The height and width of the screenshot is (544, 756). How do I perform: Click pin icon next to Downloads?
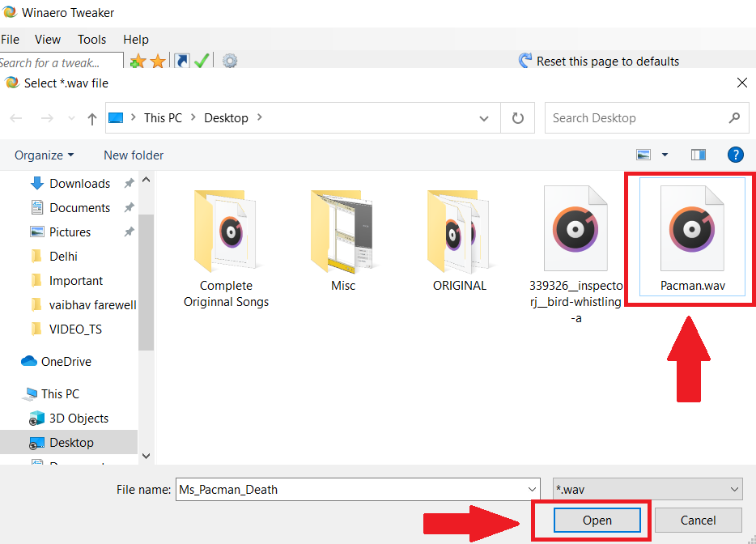click(129, 183)
